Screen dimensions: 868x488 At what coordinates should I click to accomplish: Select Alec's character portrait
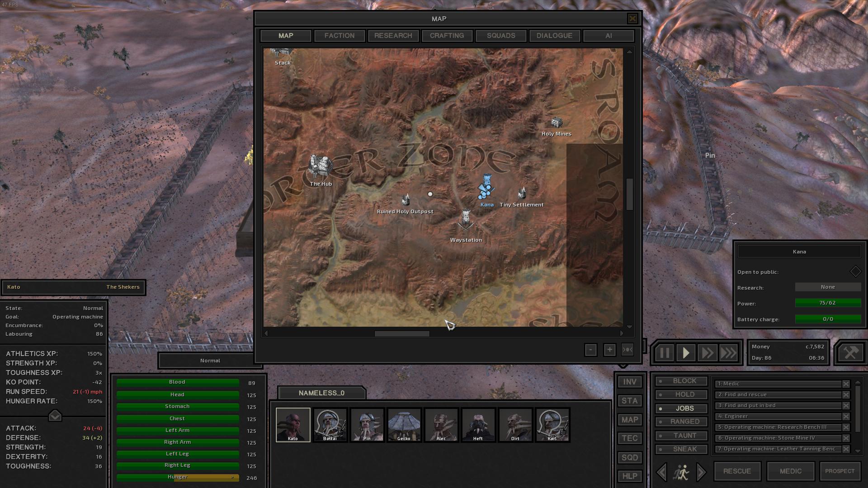click(441, 425)
